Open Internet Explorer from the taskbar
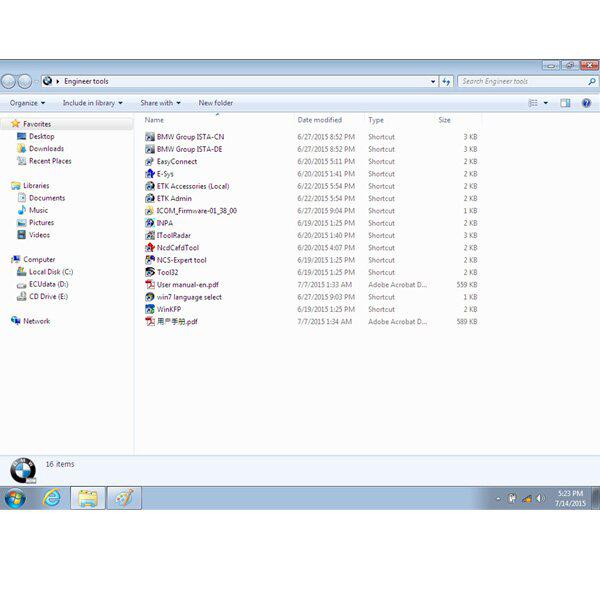The height and width of the screenshot is (600, 600). pos(52,498)
